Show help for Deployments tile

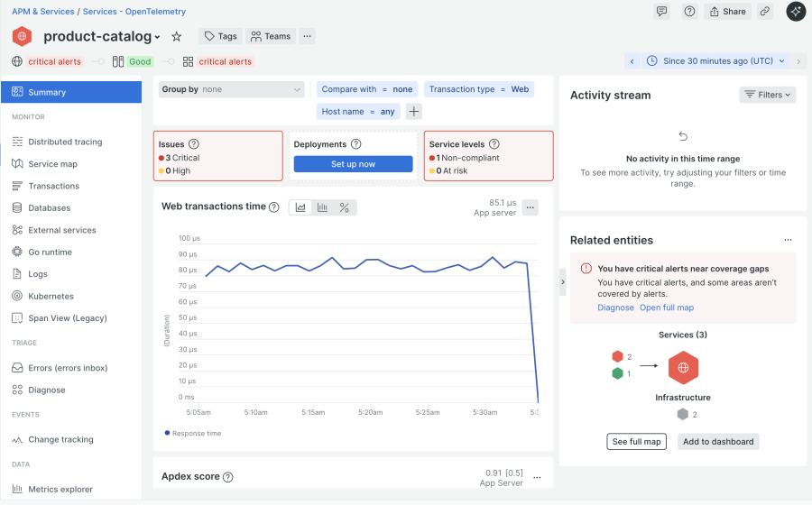(356, 144)
